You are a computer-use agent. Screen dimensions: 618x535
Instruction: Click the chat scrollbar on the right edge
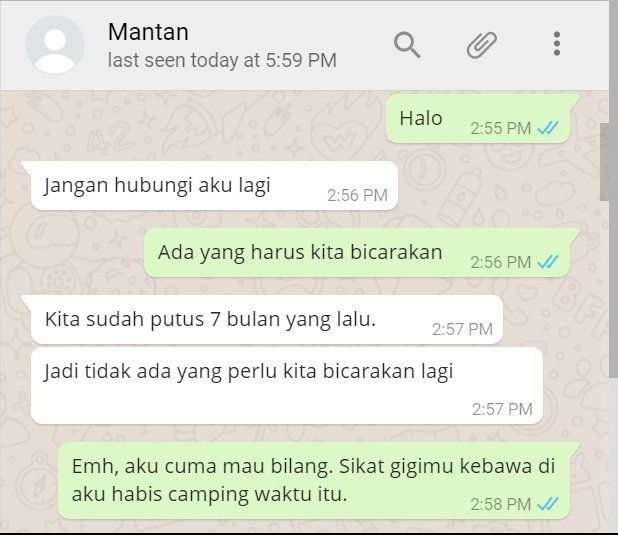(604, 162)
